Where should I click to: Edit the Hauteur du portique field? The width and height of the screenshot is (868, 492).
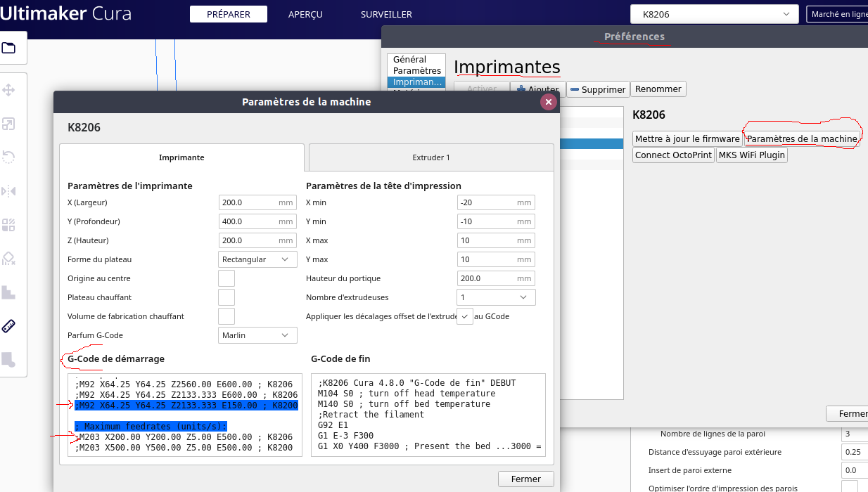tap(496, 278)
